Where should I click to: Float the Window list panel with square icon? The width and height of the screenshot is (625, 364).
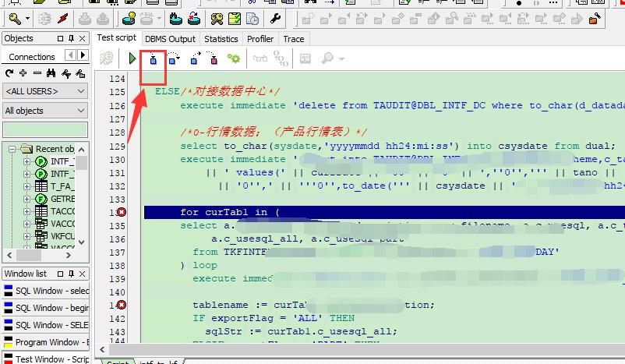coord(60,274)
